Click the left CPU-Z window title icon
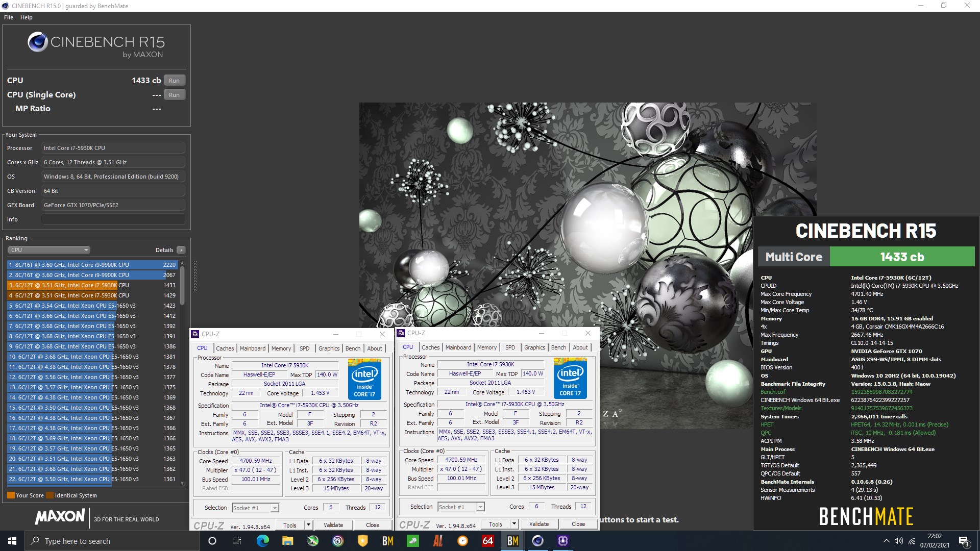Image resolution: width=980 pixels, height=551 pixels. coord(195,334)
